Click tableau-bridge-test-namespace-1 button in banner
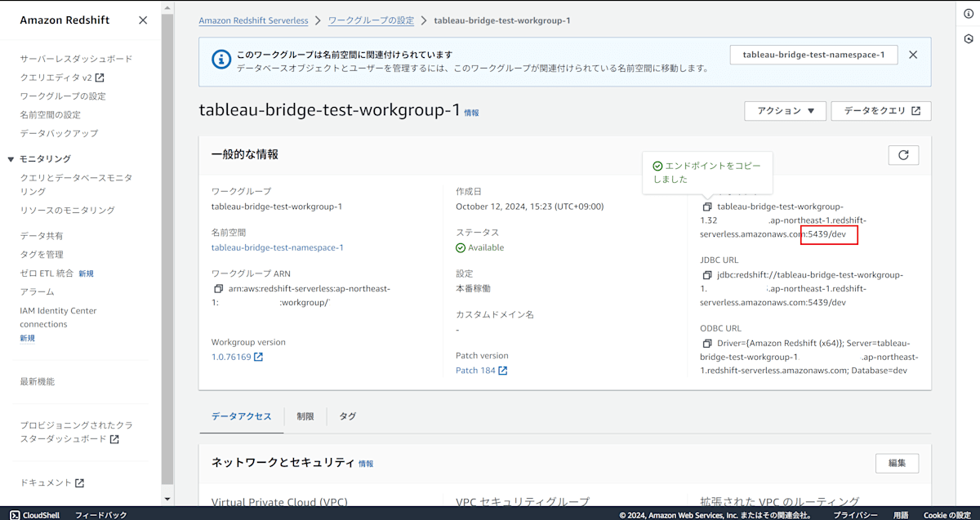This screenshot has width=980, height=520. (x=813, y=55)
